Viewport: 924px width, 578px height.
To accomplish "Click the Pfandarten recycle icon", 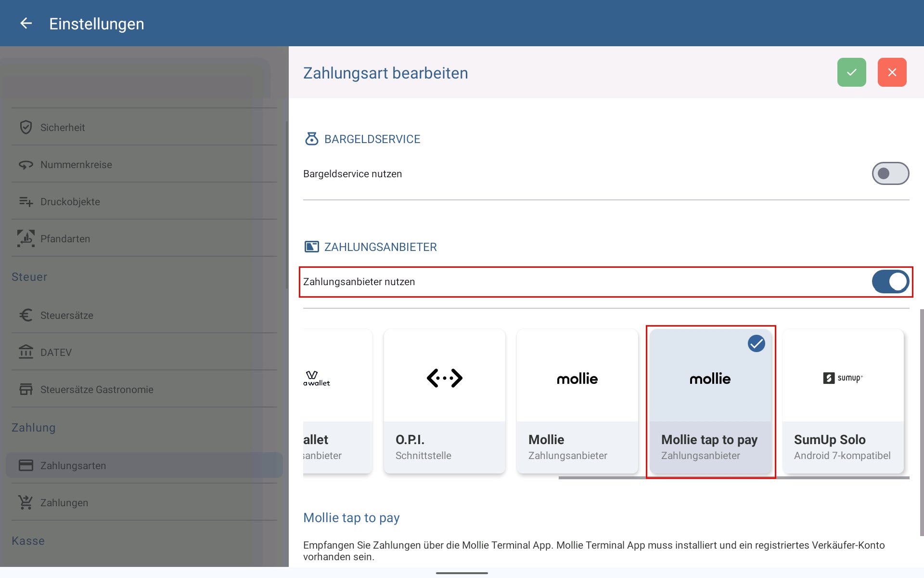I will pos(26,238).
